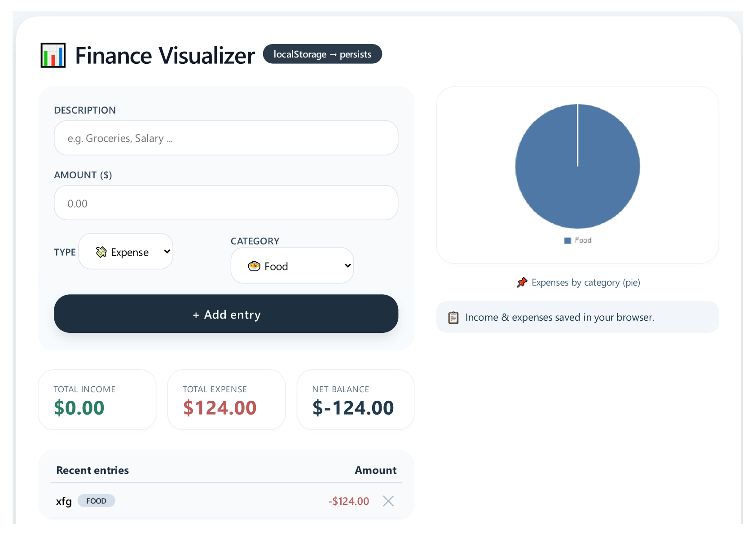Click the Food legend label
Viewport: 756px width, 535px height.
(x=583, y=241)
